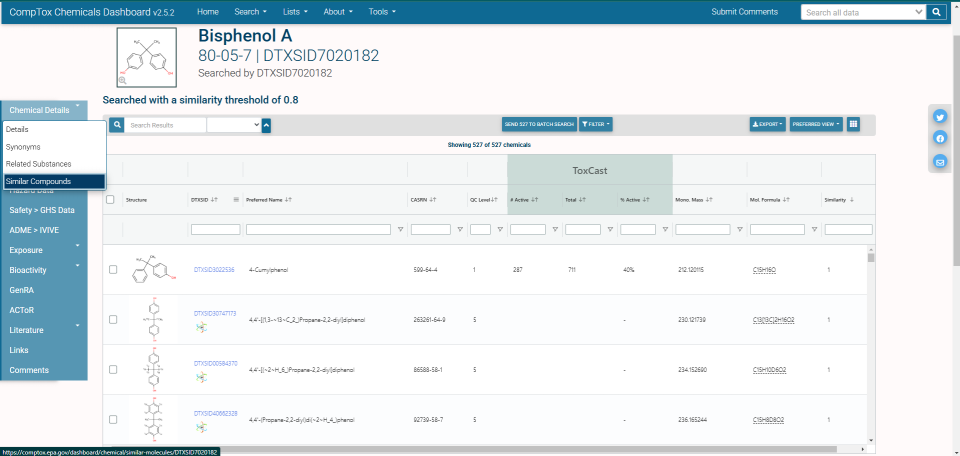The width and height of the screenshot is (960, 456).
Task: Go to the Home menu item
Action: [208, 12]
